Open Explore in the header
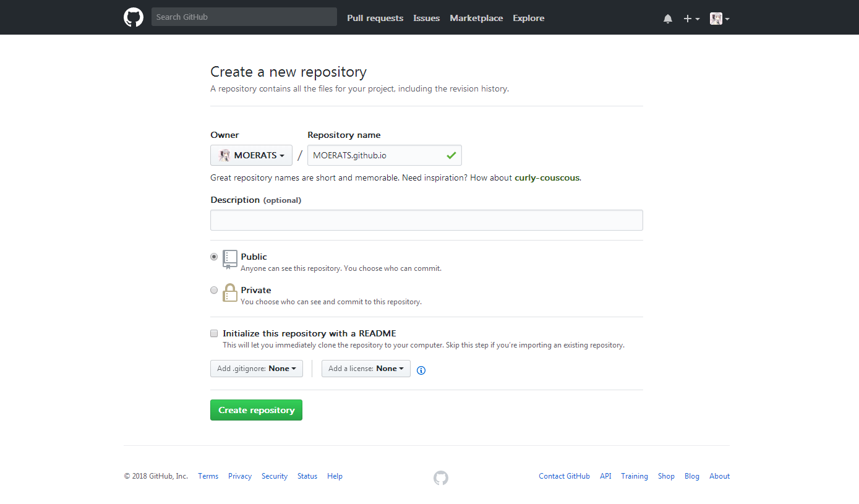The width and height of the screenshot is (859, 504). [529, 18]
